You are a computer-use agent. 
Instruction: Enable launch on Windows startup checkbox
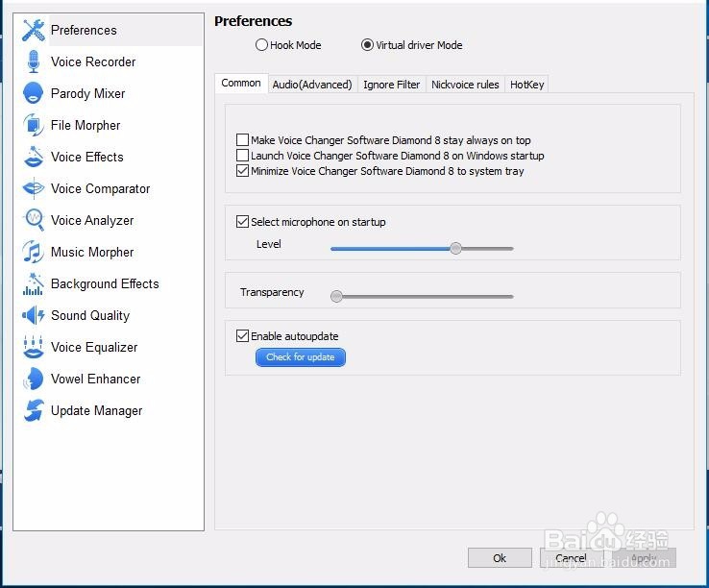tap(242, 155)
